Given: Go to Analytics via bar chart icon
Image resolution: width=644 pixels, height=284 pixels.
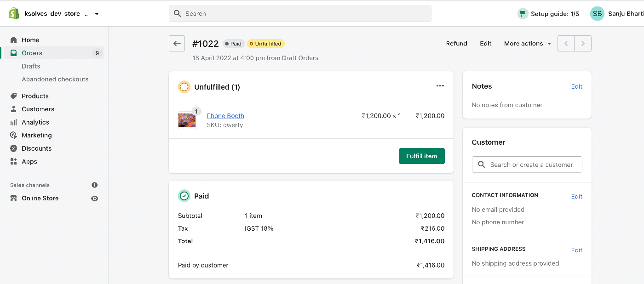Looking at the screenshot, I should [14, 122].
